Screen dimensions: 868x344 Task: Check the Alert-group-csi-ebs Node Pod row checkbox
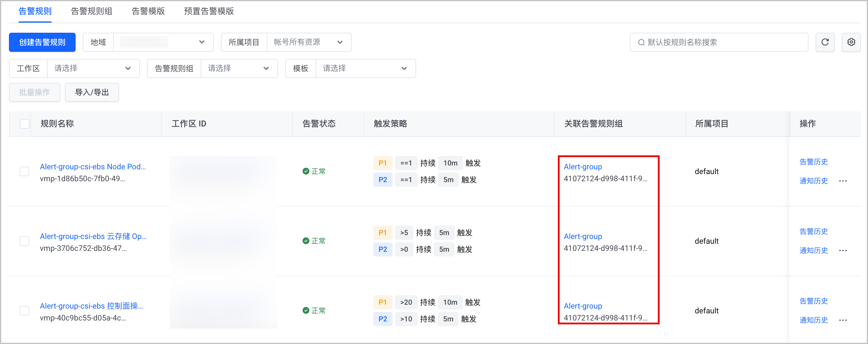tap(24, 171)
